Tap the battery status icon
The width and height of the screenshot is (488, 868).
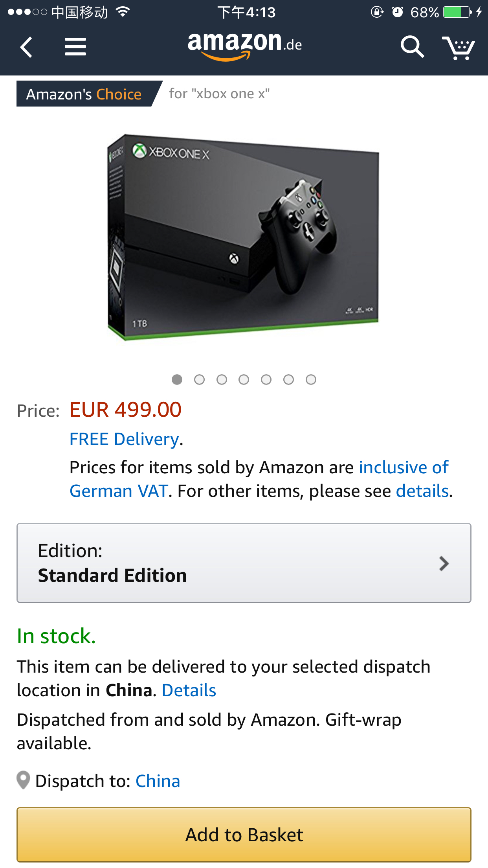(457, 12)
